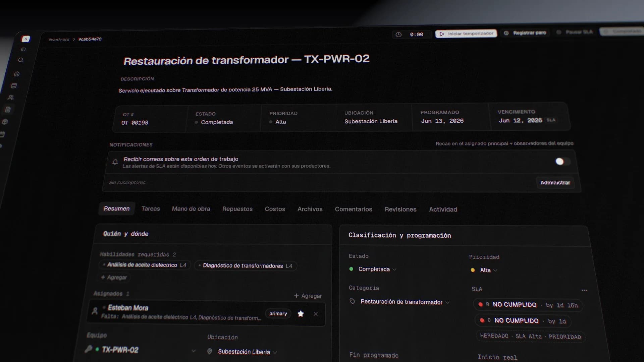
Task: Show the Comentarios tab
Action: point(354,209)
